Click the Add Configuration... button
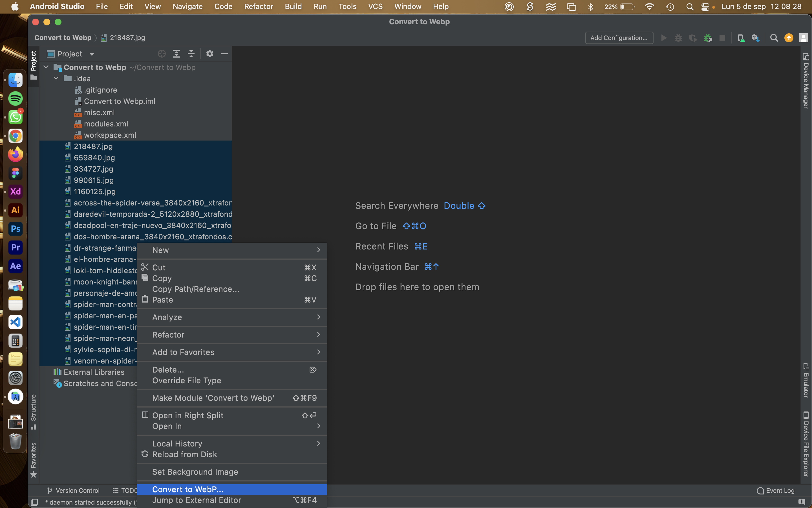The height and width of the screenshot is (508, 812). [x=619, y=38]
